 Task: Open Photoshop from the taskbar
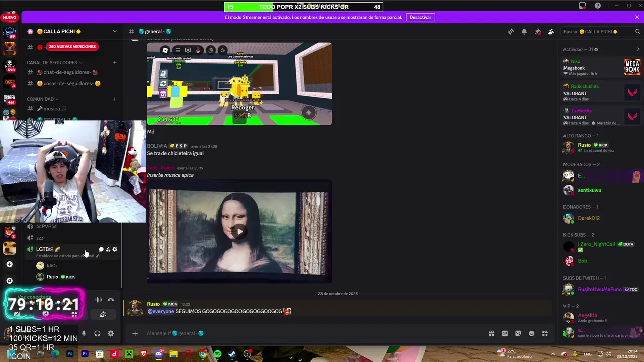pos(70,354)
